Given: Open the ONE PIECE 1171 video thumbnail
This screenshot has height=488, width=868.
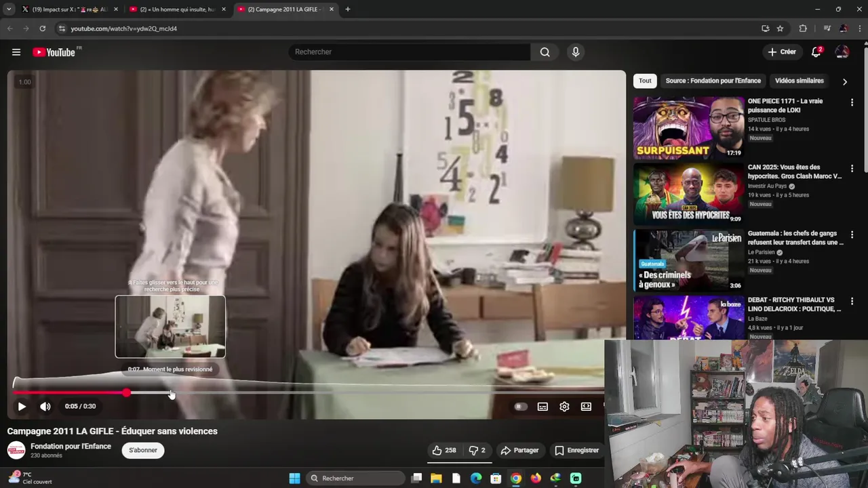Looking at the screenshot, I should point(688,127).
